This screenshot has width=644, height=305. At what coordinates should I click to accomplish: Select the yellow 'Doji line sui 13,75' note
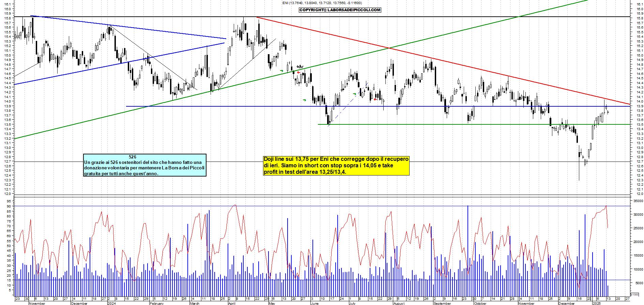coord(336,166)
